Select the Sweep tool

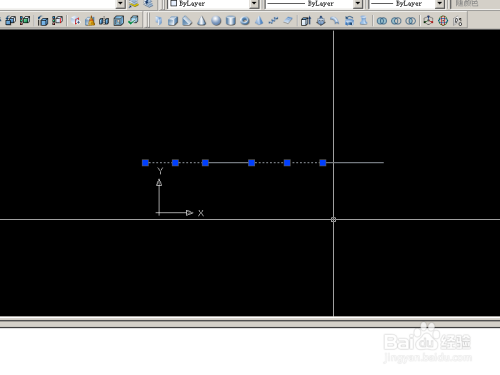tap(335, 21)
